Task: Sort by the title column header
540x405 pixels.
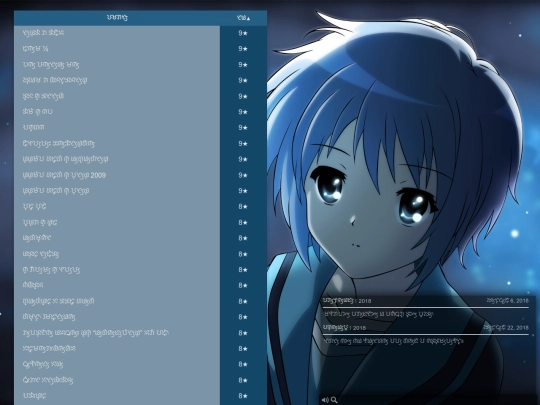Action: 117,18
